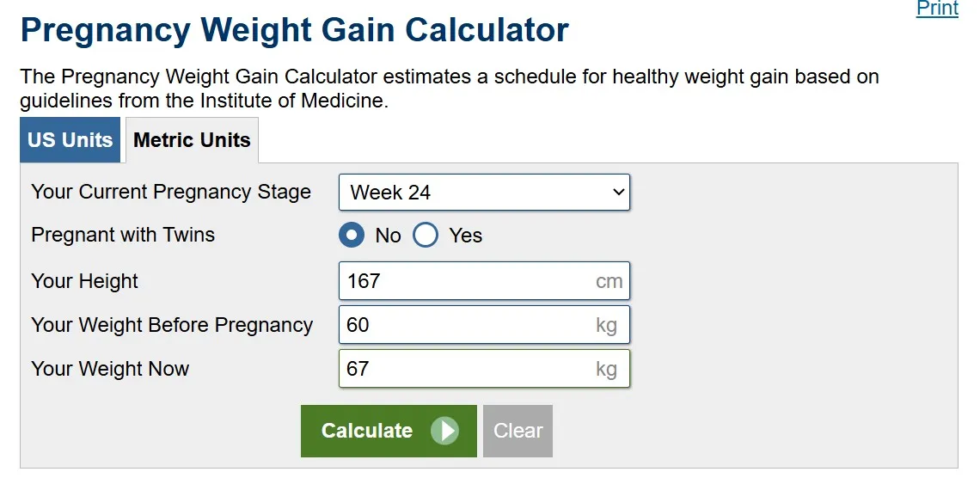Select the Metric Units tab
The width and height of the screenshot is (980, 478).
pyautogui.click(x=192, y=140)
